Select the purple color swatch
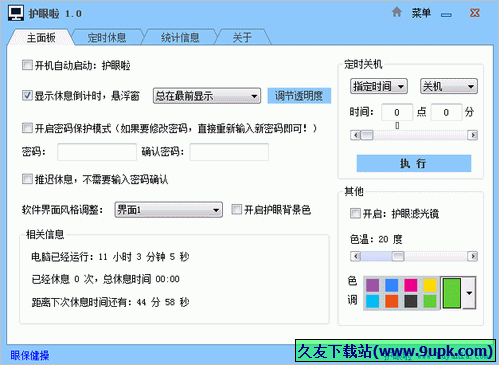This screenshot has width=499, height=365. tap(372, 285)
